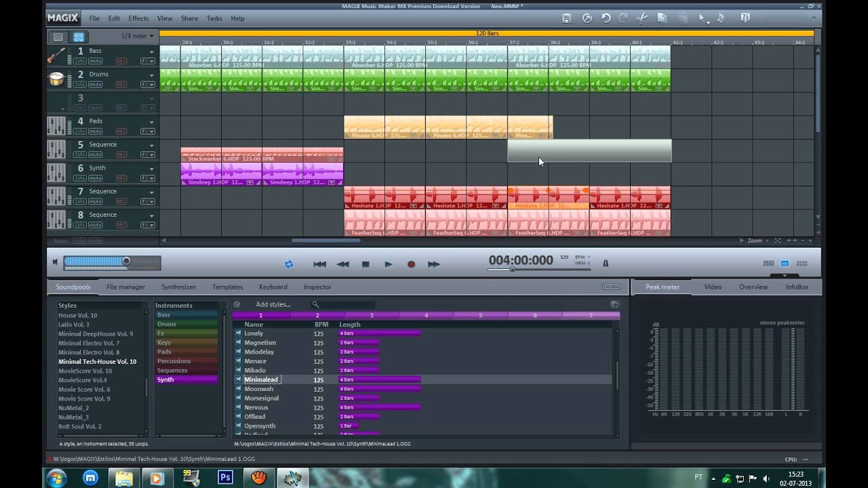The image size is (868, 488).
Task: Open the Synth track 6 FX dropdown
Action: (147, 178)
